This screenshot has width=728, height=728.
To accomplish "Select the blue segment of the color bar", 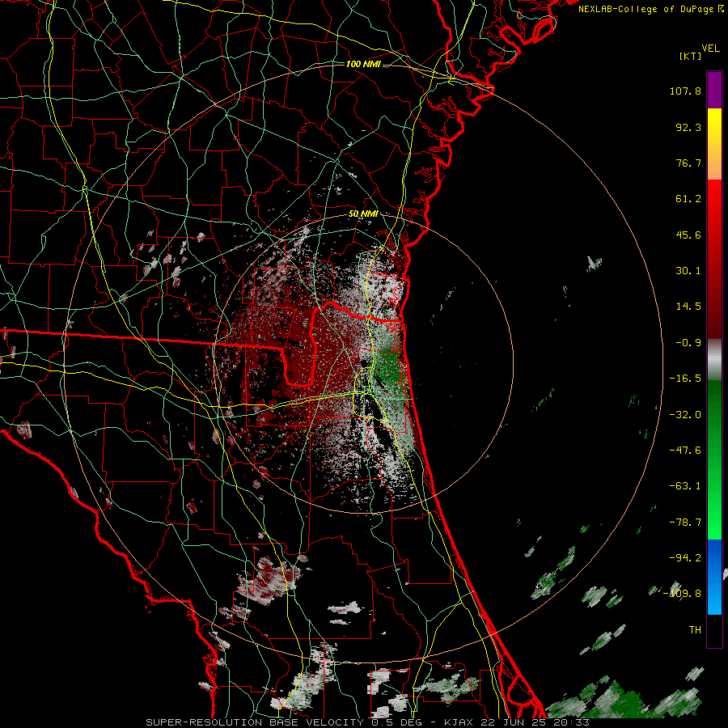I will (714, 577).
